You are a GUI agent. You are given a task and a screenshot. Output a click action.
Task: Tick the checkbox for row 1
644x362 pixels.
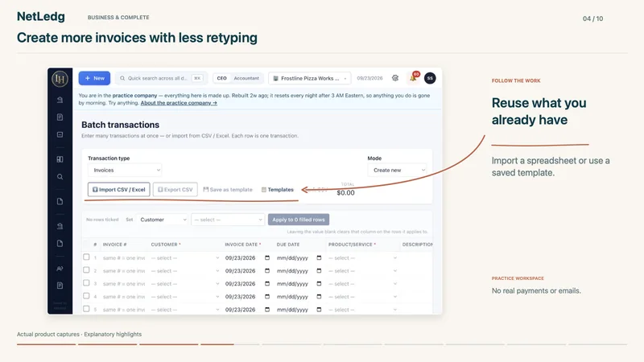pyautogui.click(x=86, y=257)
